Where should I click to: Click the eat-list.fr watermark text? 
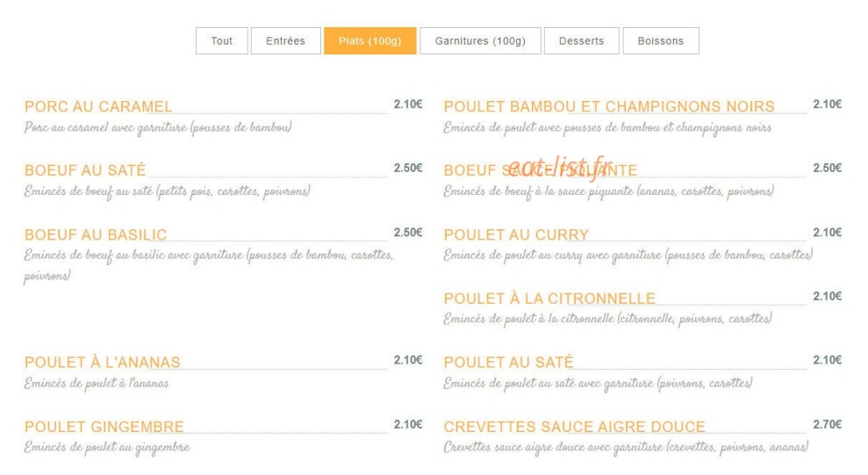click(560, 167)
